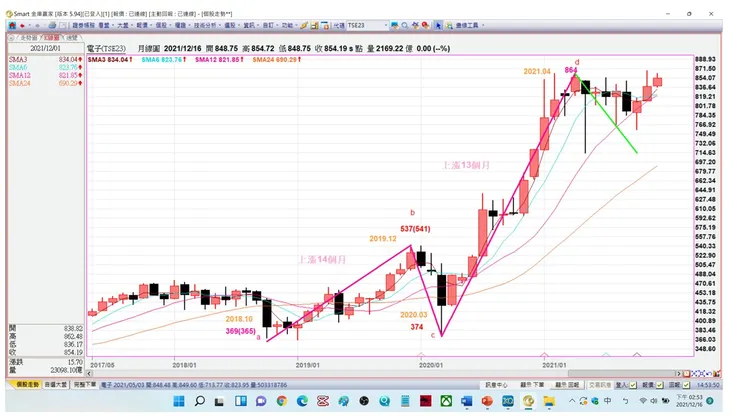Select the arrow pointer cursor tool
The height and width of the screenshot is (416, 740).
438,25
